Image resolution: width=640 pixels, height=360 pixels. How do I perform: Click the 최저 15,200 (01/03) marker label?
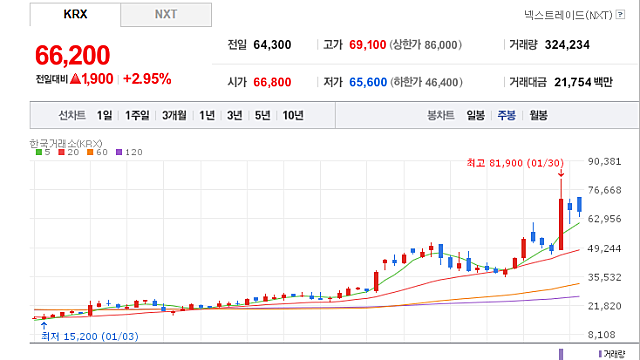(x=90, y=337)
